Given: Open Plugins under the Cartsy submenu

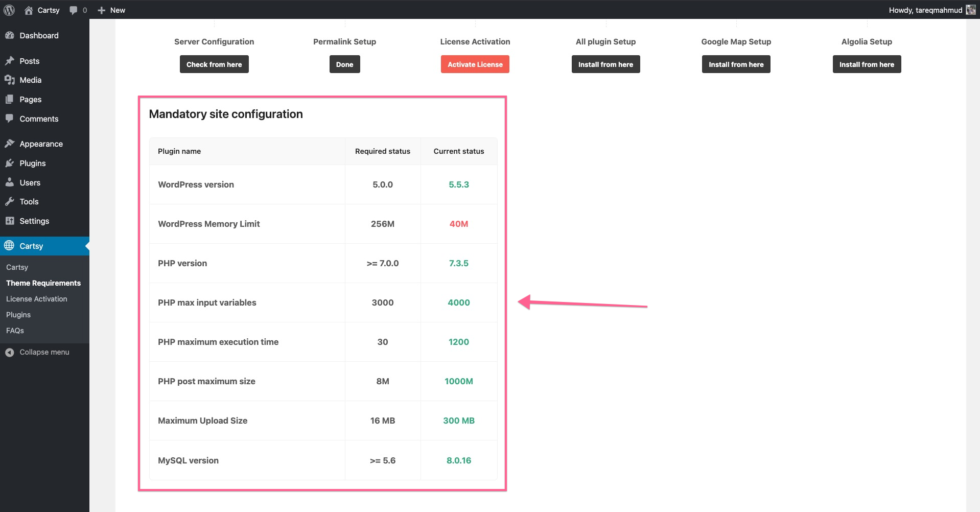Looking at the screenshot, I should pos(18,315).
